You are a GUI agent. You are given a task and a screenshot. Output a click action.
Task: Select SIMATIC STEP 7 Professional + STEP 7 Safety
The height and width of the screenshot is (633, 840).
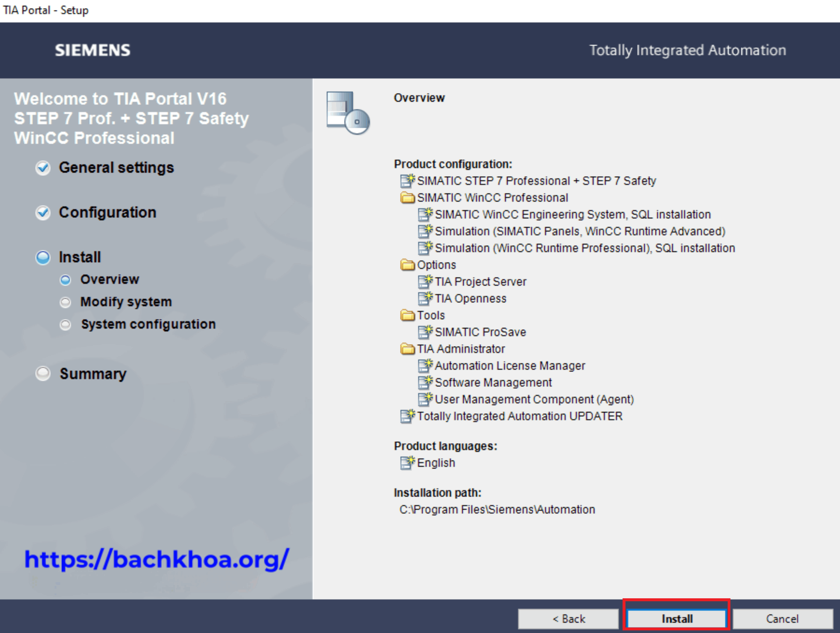(536, 181)
